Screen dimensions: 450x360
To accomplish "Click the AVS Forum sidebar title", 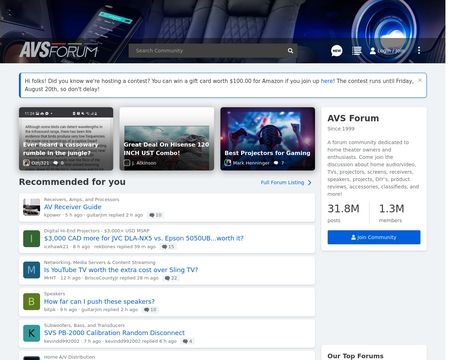I will click(x=353, y=118).
